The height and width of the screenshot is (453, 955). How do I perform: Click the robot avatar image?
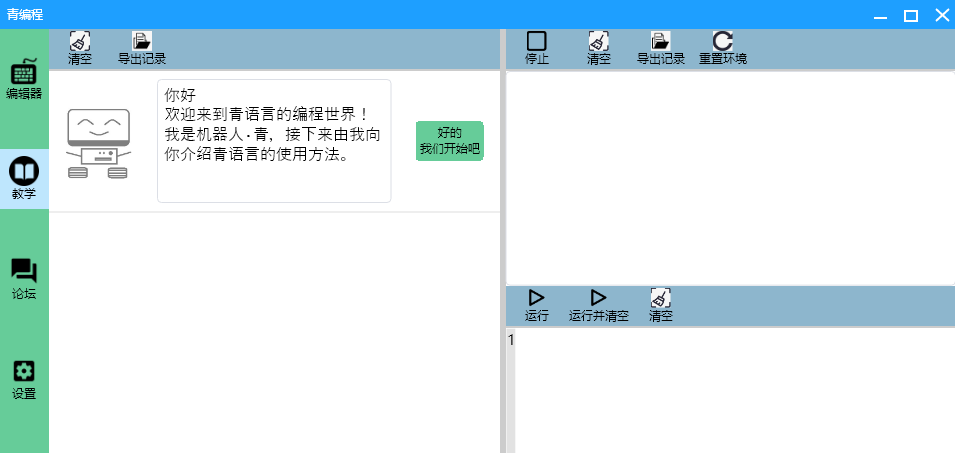coord(98,141)
